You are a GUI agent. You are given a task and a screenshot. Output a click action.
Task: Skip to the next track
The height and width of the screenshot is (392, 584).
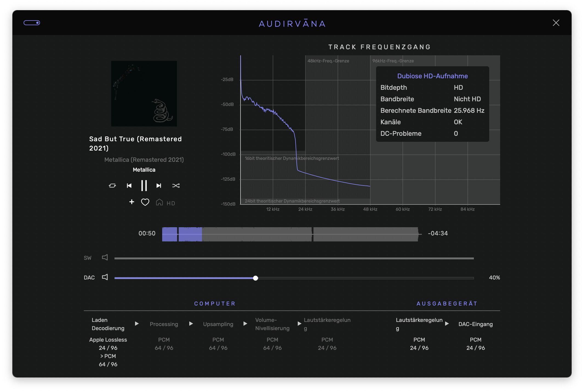click(x=159, y=185)
